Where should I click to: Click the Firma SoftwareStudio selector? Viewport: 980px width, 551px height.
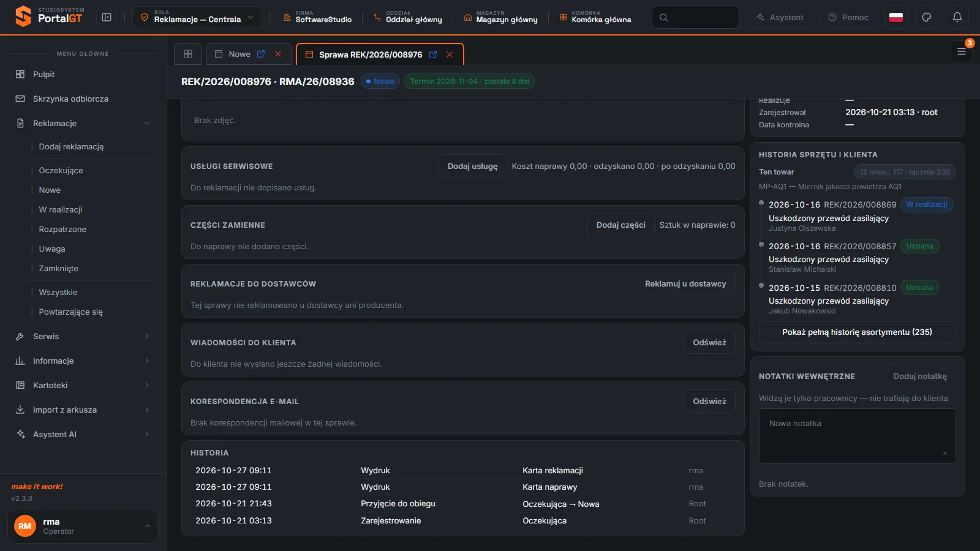pos(317,17)
